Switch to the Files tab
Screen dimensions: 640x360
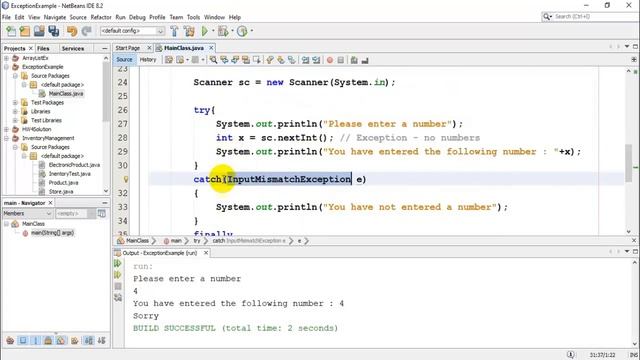pyautogui.click(x=43, y=49)
